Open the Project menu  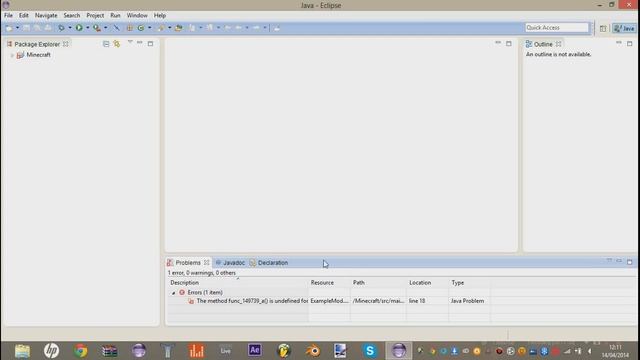[x=95, y=15]
